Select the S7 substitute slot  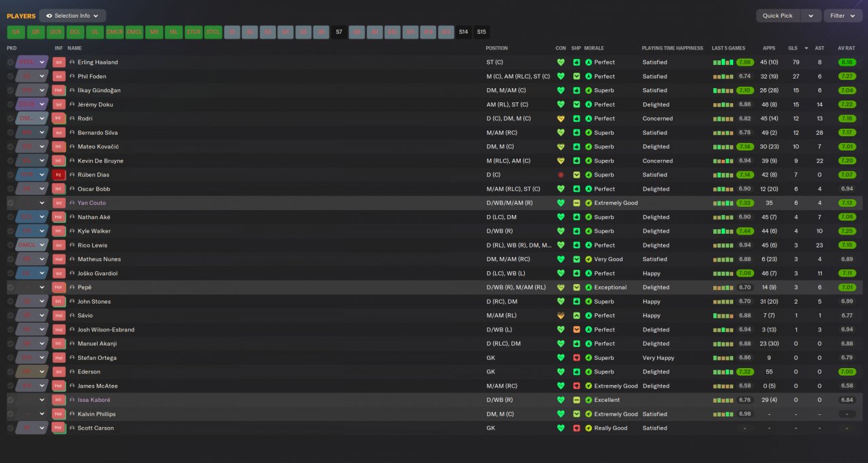click(339, 32)
